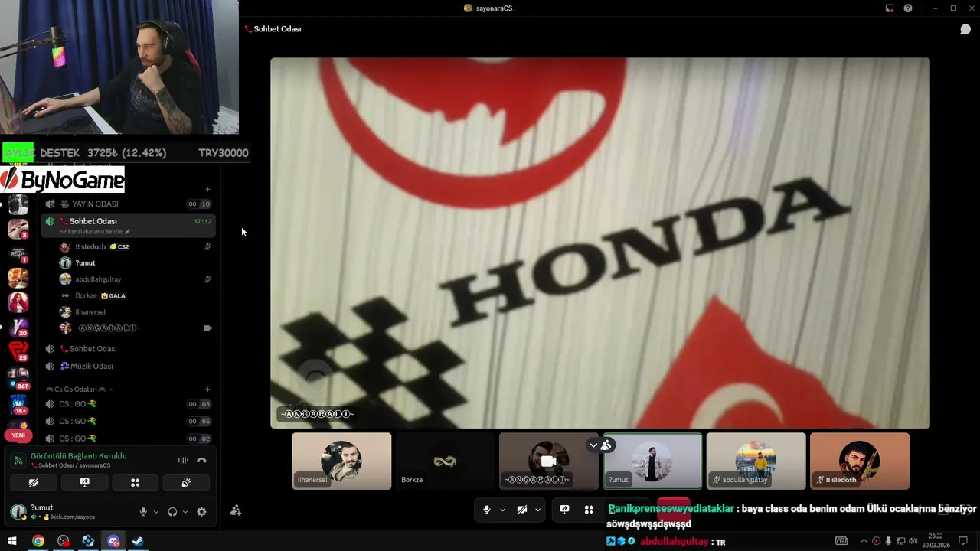Open ANGARALI camera tile in participant strip
Screen dimensions: 980x551
tap(548, 461)
